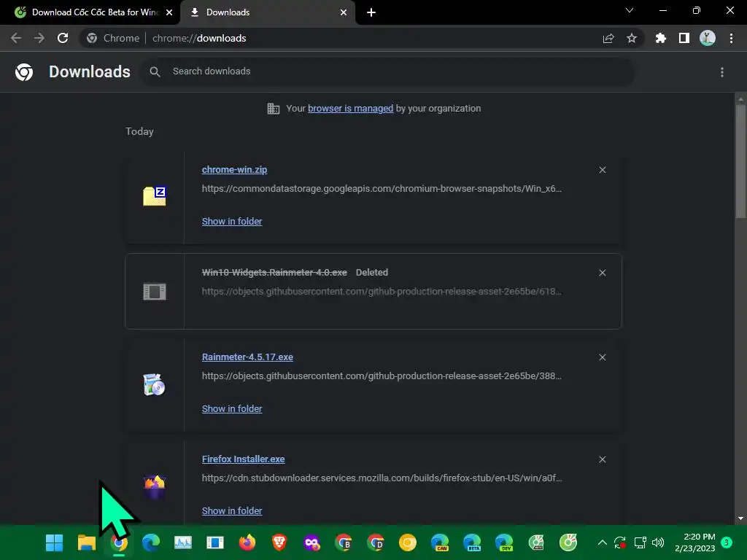This screenshot has width=747, height=560.
Task: Click the chrome-win.zip source URL text
Action: click(382, 189)
